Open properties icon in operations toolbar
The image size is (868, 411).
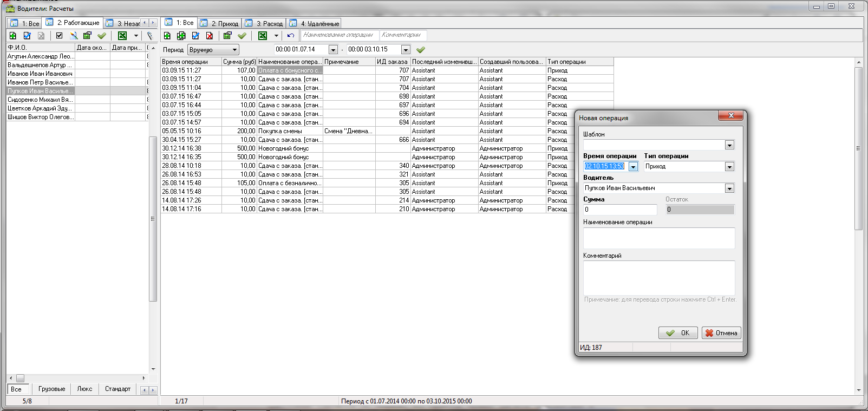tap(227, 36)
